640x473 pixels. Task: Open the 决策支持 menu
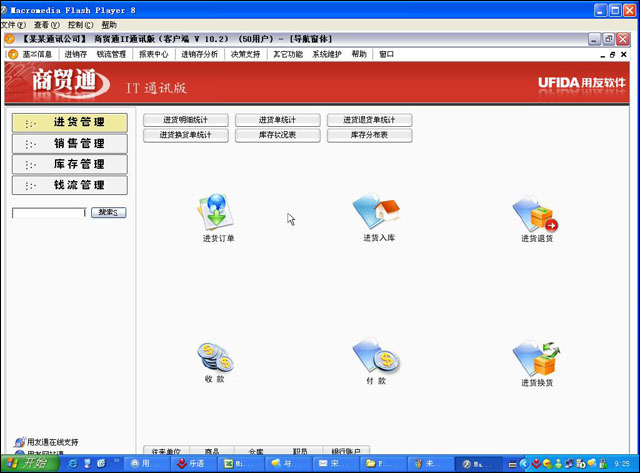point(245,54)
